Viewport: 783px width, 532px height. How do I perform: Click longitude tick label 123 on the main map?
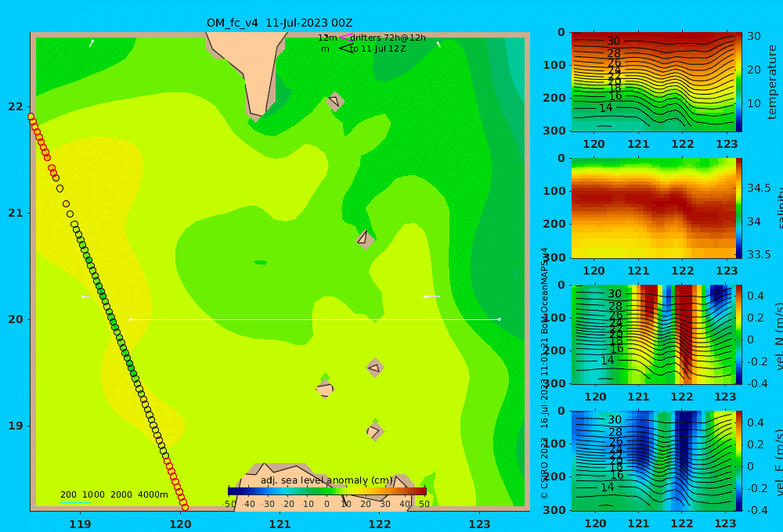pyautogui.click(x=480, y=524)
